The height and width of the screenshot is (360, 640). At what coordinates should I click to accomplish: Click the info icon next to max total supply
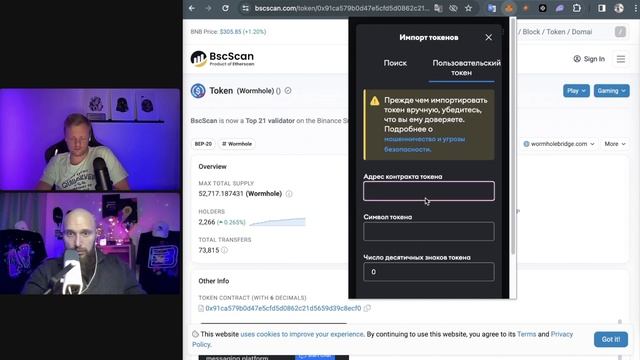click(x=289, y=194)
